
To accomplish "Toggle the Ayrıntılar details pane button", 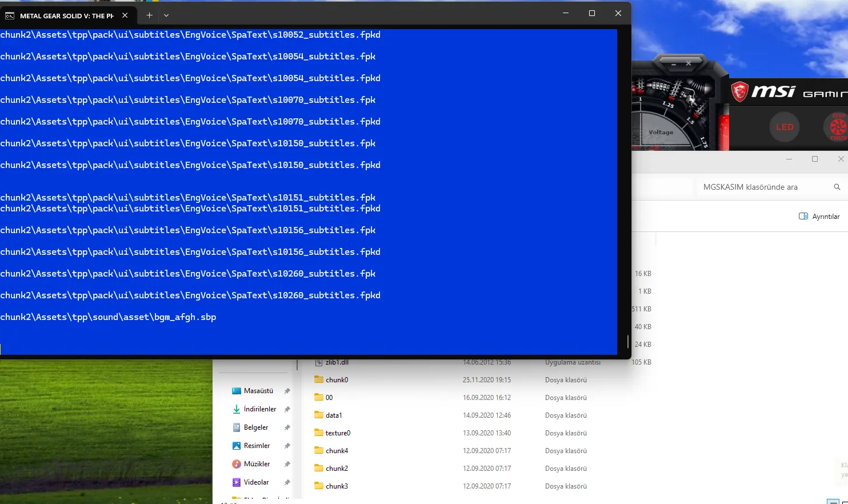I will click(819, 217).
